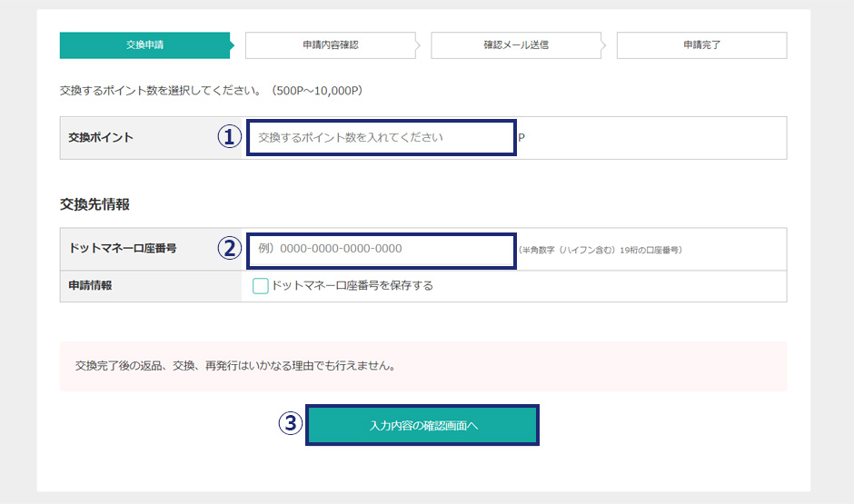Click the P unit beside points field
The image size is (854, 504).
tap(521, 138)
